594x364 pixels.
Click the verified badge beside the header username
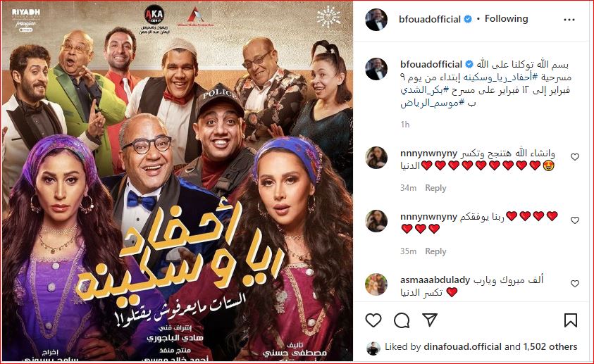(x=468, y=19)
